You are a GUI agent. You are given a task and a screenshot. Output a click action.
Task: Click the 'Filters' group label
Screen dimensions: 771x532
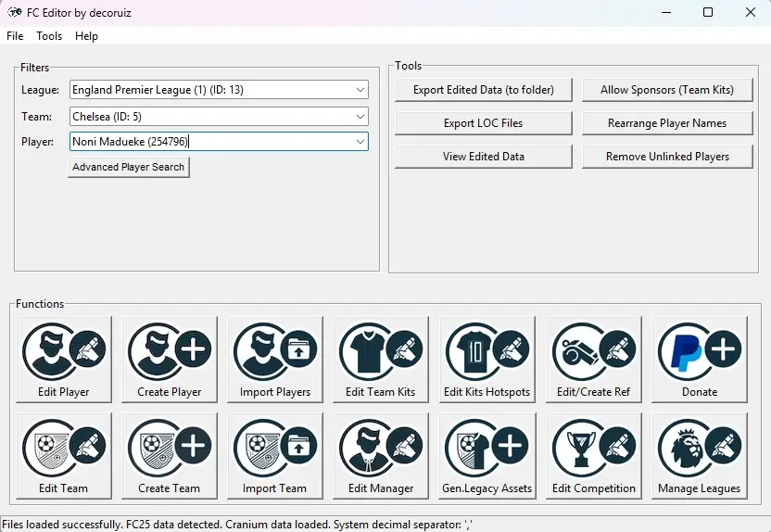coord(34,68)
